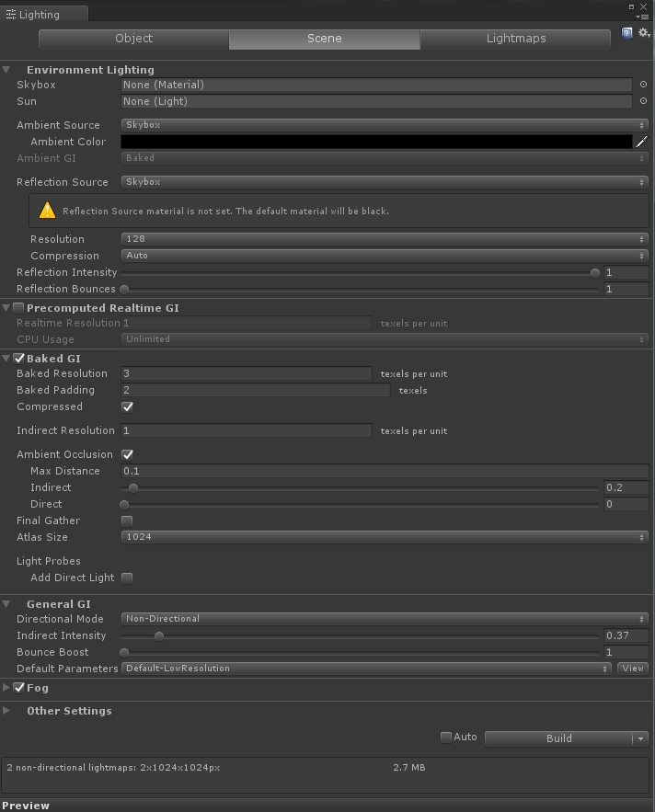The height and width of the screenshot is (812, 655).
Task: Switch to the Lightmaps tab
Action: click(515, 39)
